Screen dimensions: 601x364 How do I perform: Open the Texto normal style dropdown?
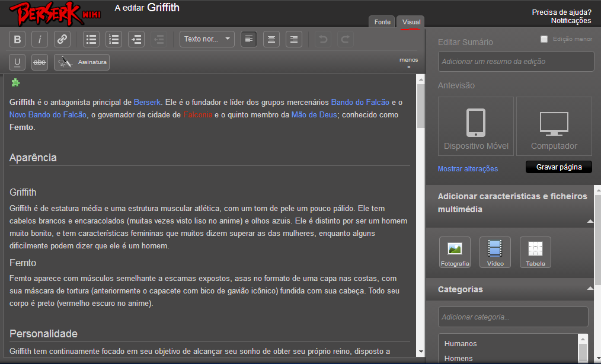(x=207, y=39)
